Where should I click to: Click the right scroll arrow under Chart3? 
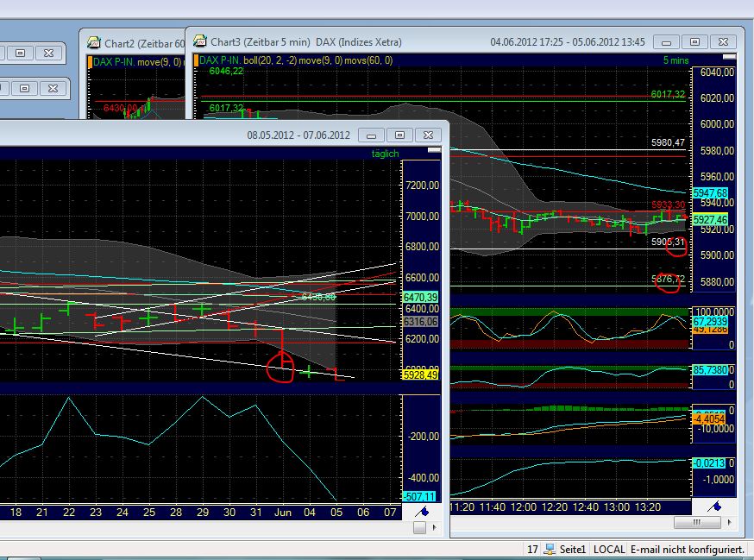730,522
